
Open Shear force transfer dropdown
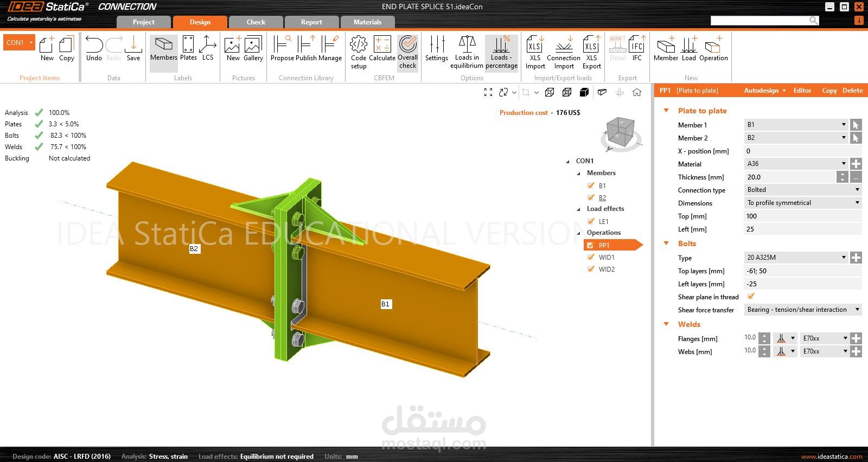(803, 310)
